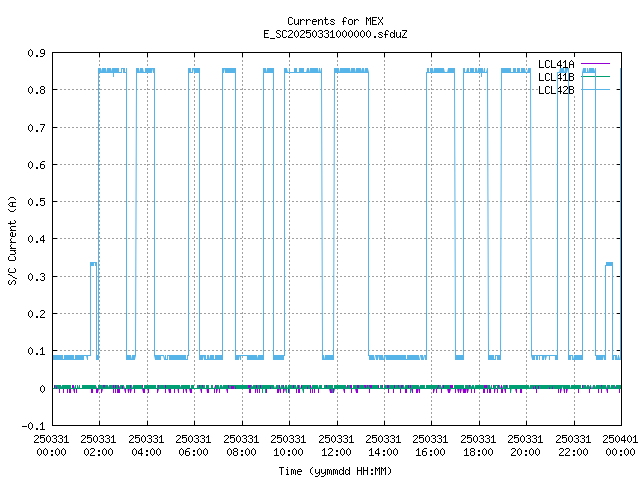Click the 0.33 A step before 02:00
The image size is (640, 480).
tap(93, 264)
